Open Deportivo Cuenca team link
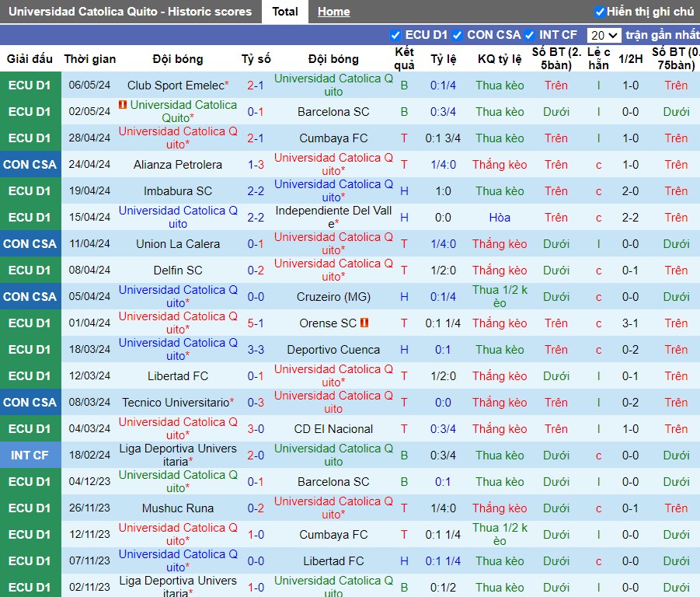Viewport: 700px width, 597px height. [333, 349]
